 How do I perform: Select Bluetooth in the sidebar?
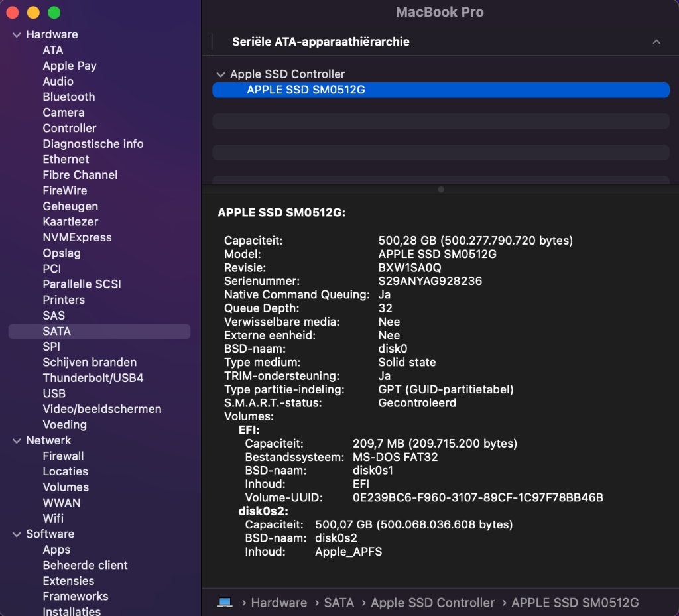click(69, 97)
